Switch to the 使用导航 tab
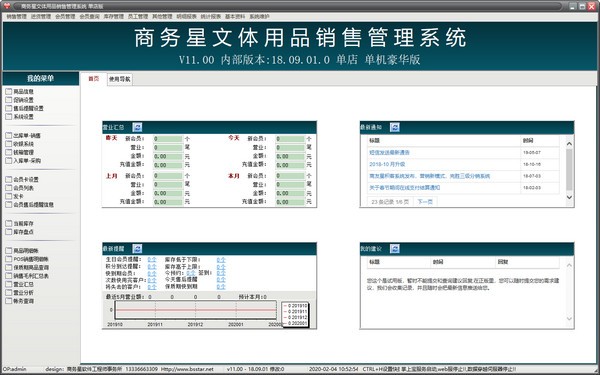Image resolution: width=600 pixels, height=375 pixels. (x=120, y=79)
